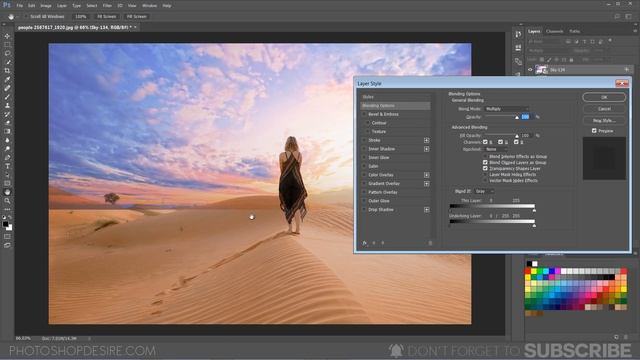Click the New Style button
640x360 pixels.
coord(604,121)
